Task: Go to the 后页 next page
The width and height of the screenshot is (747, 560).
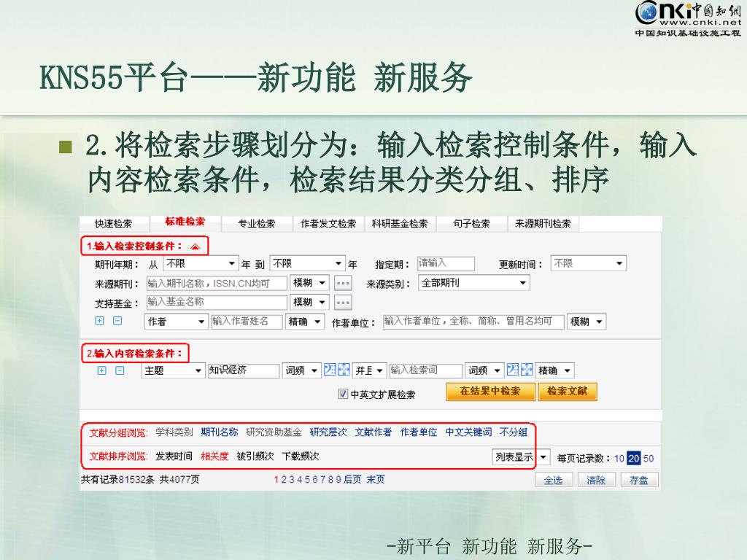Action: (352, 479)
